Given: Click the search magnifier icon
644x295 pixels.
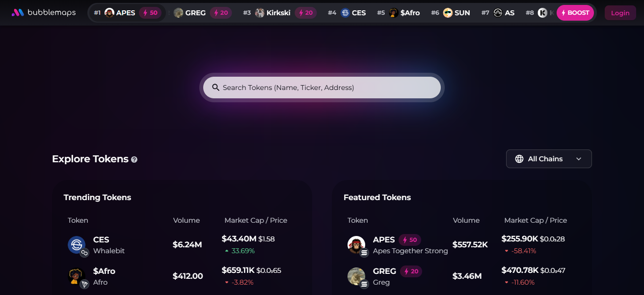Looking at the screenshot, I should coord(215,88).
